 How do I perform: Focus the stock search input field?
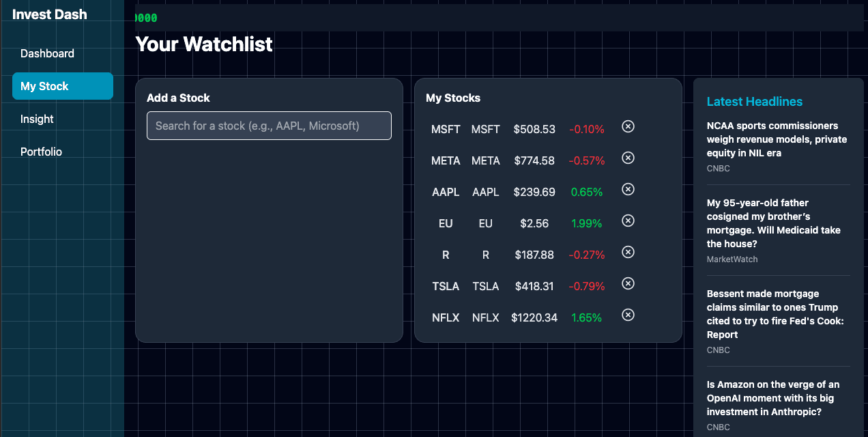(269, 126)
